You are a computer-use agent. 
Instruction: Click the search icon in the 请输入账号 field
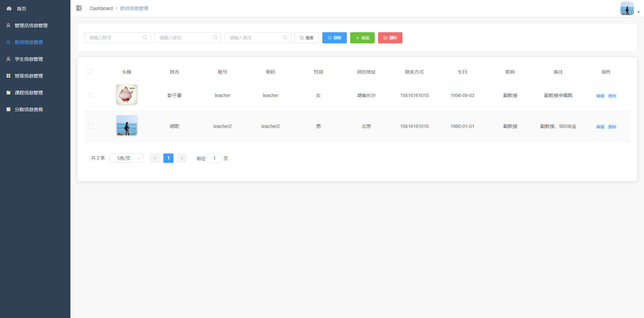point(145,38)
